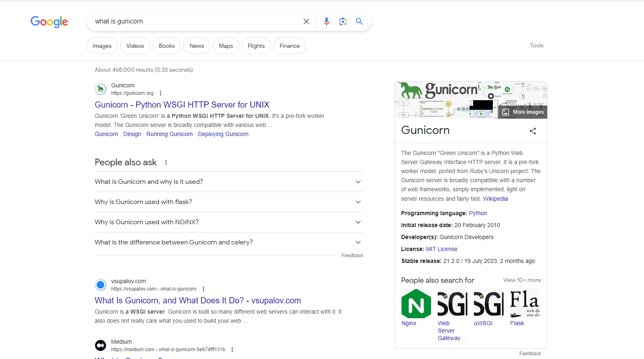Click the magnifying glass search button

[359, 21]
